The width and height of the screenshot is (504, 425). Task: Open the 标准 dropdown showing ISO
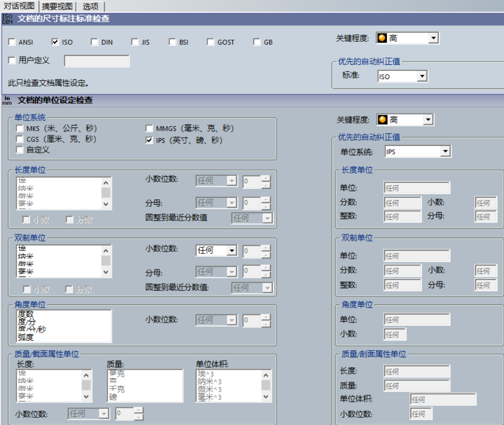[x=422, y=75]
